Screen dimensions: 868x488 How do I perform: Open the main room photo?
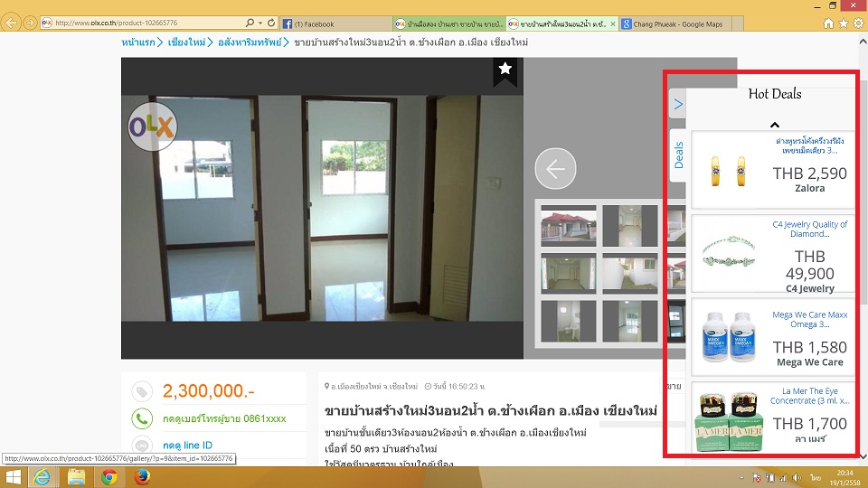tap(322, 208)
